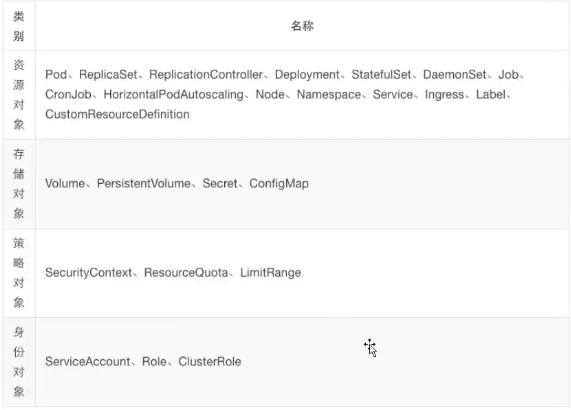Click the Deployment entry
The height and width of the screenshot is (410, 571).
coord(307,75)
